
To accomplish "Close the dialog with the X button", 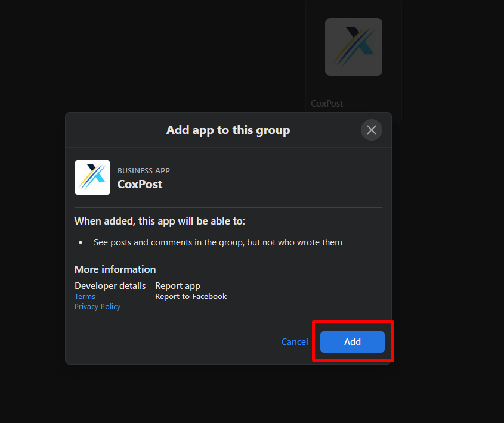I will pos(372,130).
